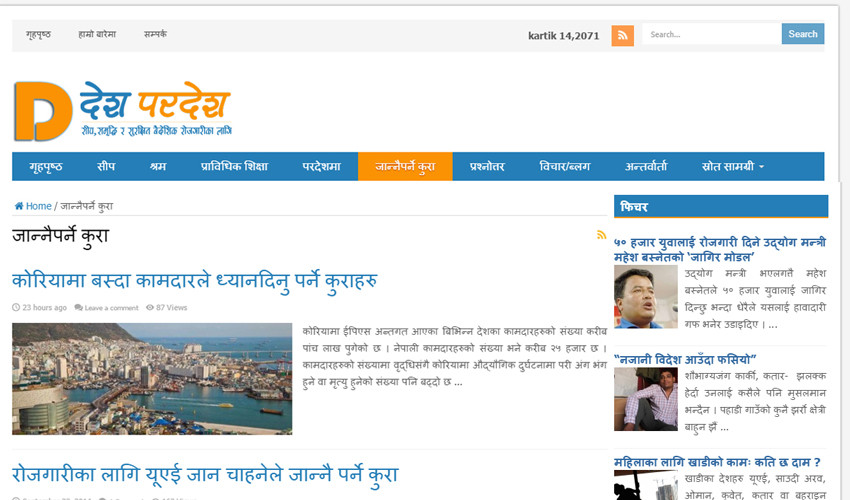Focus the Search... input field

pyautogui.click(x=712, y=34)
